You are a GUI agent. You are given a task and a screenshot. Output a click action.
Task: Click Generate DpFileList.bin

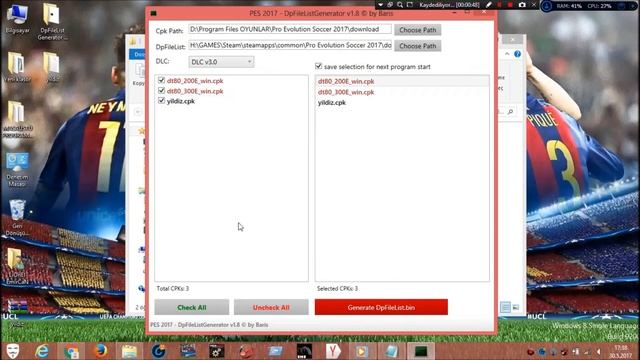pos(381,307)
